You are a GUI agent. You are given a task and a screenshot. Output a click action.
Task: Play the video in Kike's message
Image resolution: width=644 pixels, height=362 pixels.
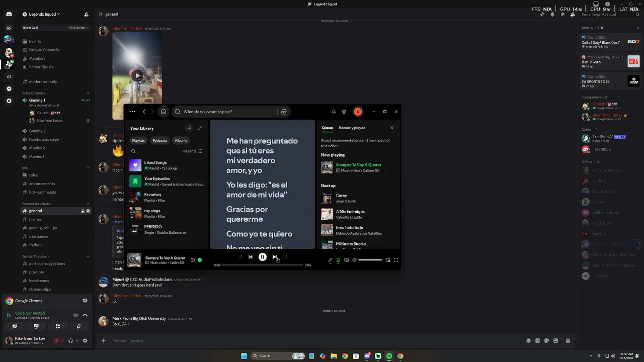tap(137, 76)
